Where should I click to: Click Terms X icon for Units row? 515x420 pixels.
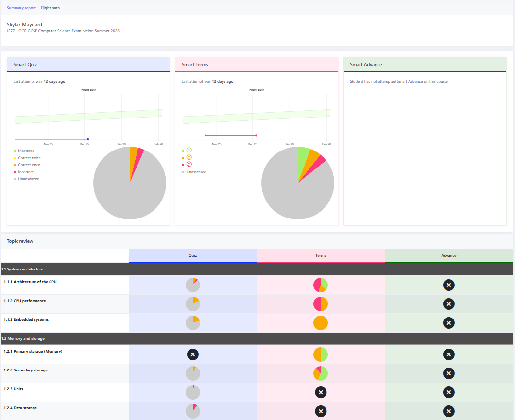tap(321, 392)
